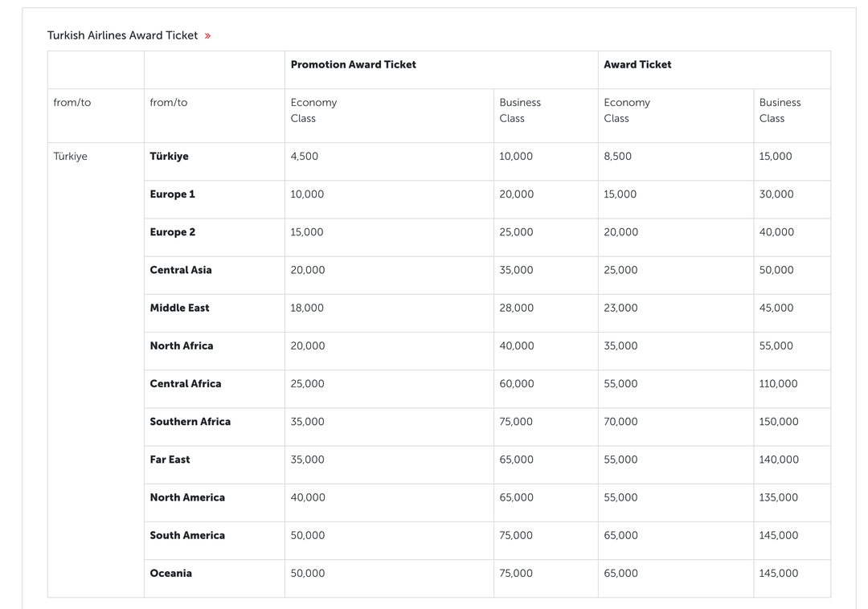Viewport: 868px width, 609px height.
Task: Select the Europe 2 region row
Action: pyautogui.click(x=172, y=231)
